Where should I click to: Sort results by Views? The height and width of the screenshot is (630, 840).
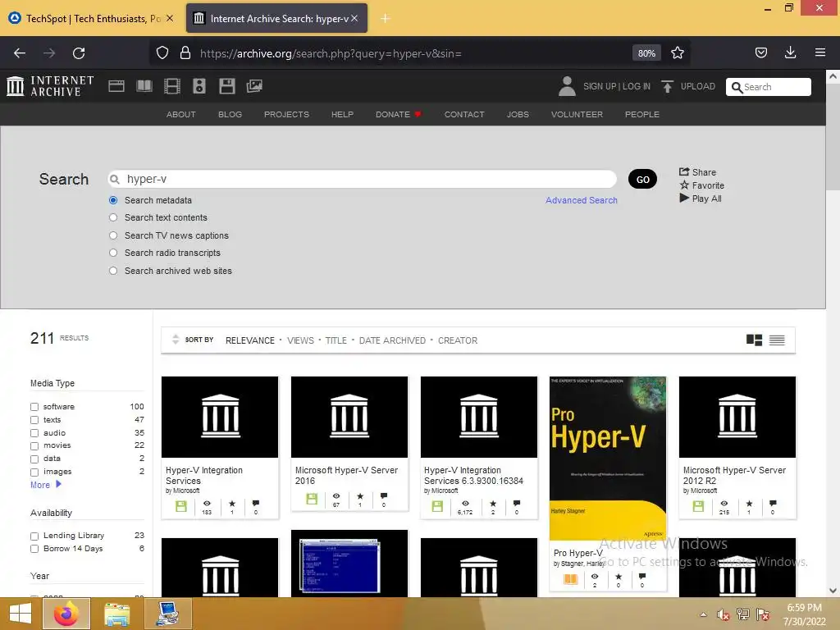[x=300, y=340]
